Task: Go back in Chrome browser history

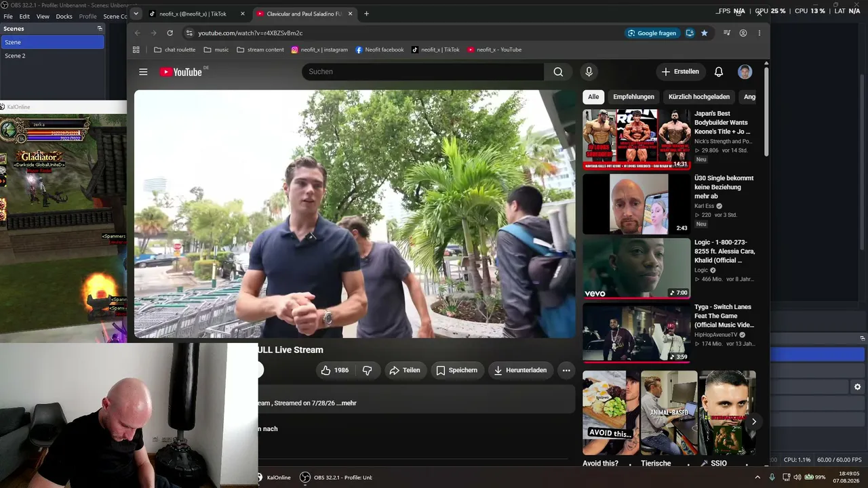Action: (x=137, y=33)
